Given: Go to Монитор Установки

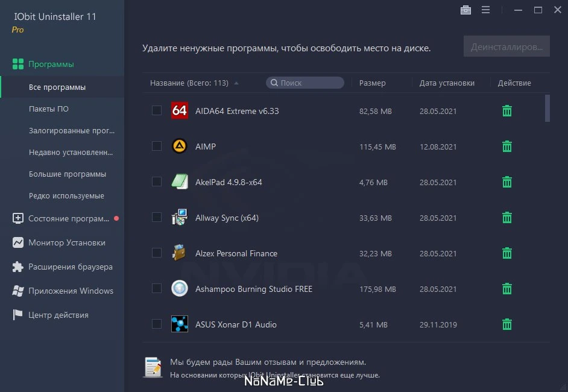Looking at the screenshot, I should 67,242.
